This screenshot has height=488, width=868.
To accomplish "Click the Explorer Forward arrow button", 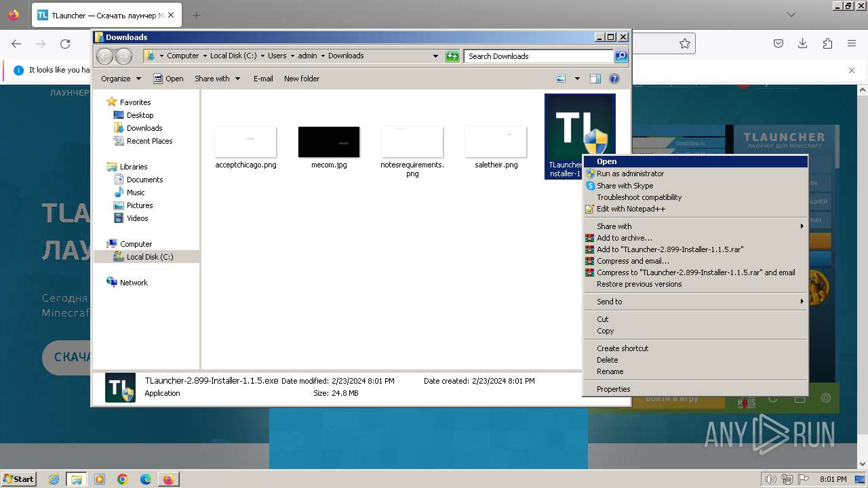I will tap(123, 56).
